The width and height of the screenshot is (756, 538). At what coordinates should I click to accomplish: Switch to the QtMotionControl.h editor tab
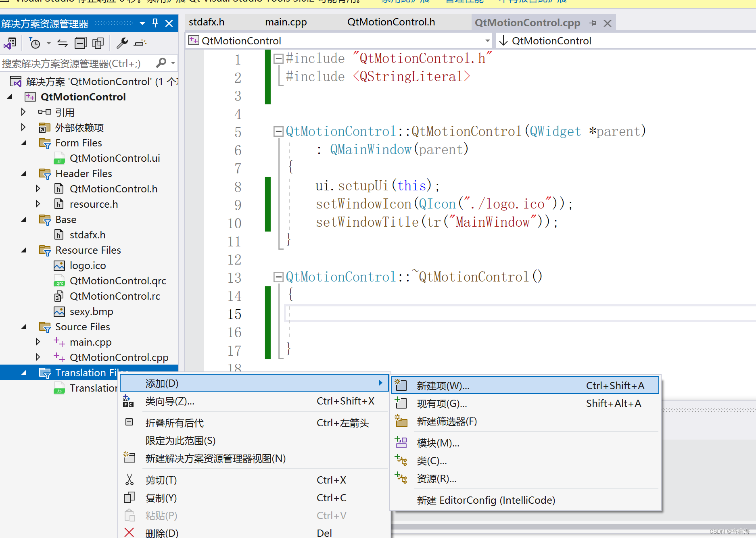coord(391,22)
